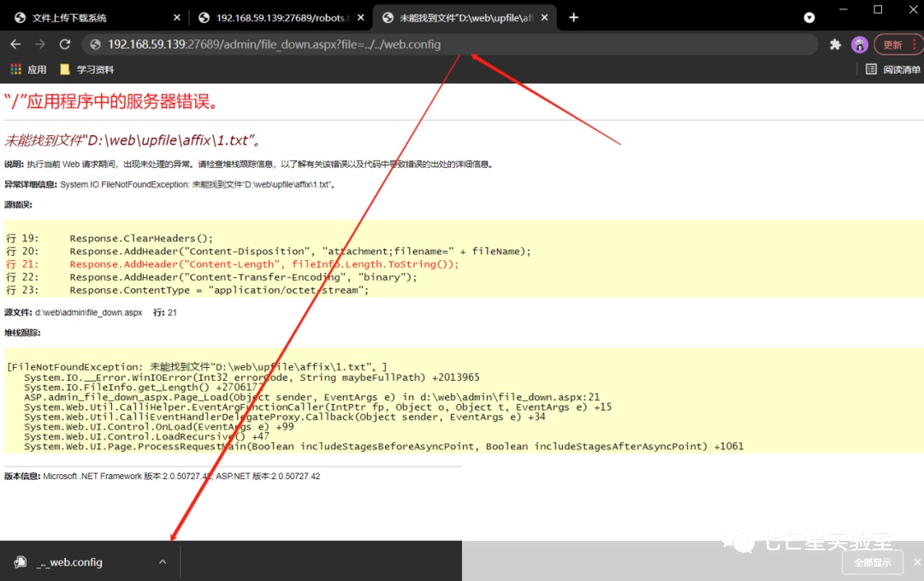
Task: Click the 堆栈跟踪 label
Action: (x=22, y=333)
